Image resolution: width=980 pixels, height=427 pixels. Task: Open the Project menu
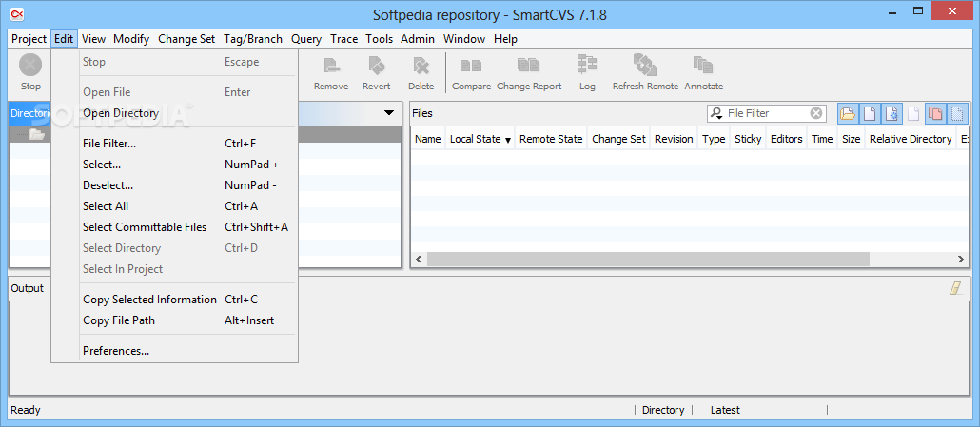pos(29,39)
